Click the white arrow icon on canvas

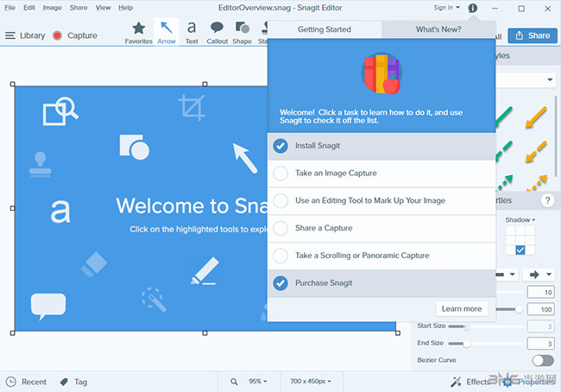(245, 158)
